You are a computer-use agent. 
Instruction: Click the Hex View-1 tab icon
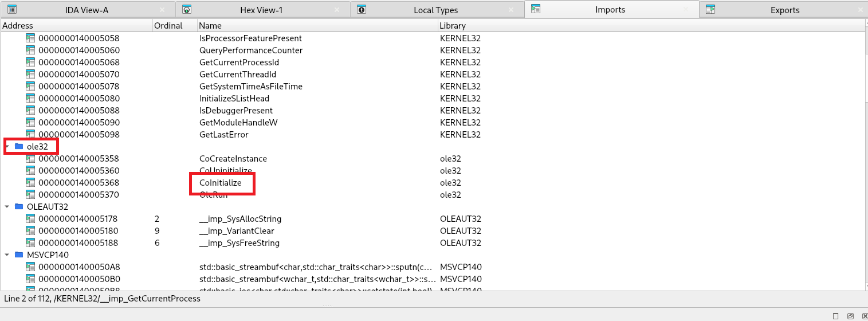(x=186, y=9)
